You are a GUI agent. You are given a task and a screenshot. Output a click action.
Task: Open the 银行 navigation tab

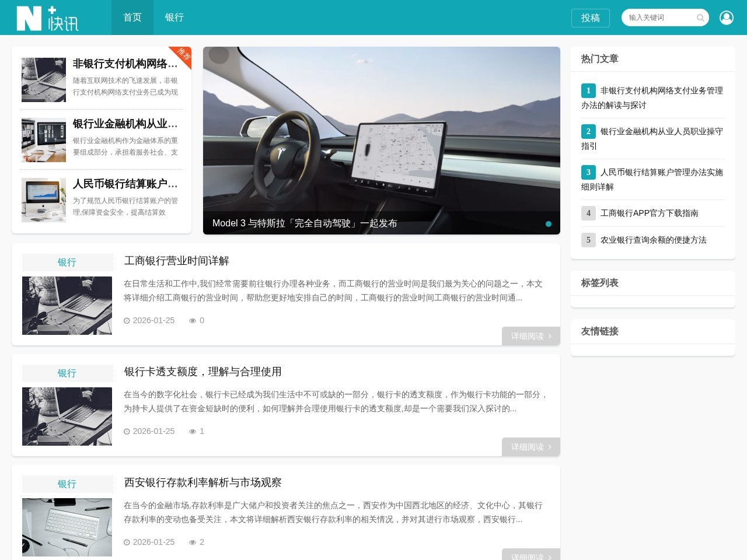tap(174, 17)
